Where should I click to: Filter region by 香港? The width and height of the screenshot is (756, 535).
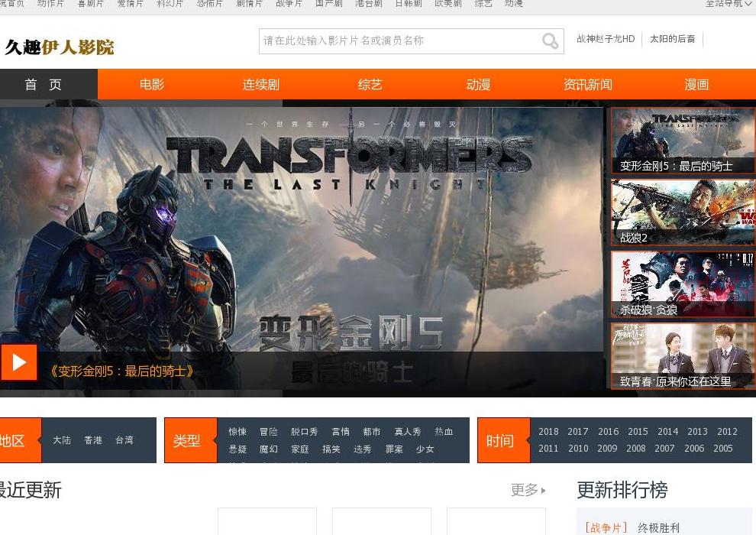[x=93, y=440]
